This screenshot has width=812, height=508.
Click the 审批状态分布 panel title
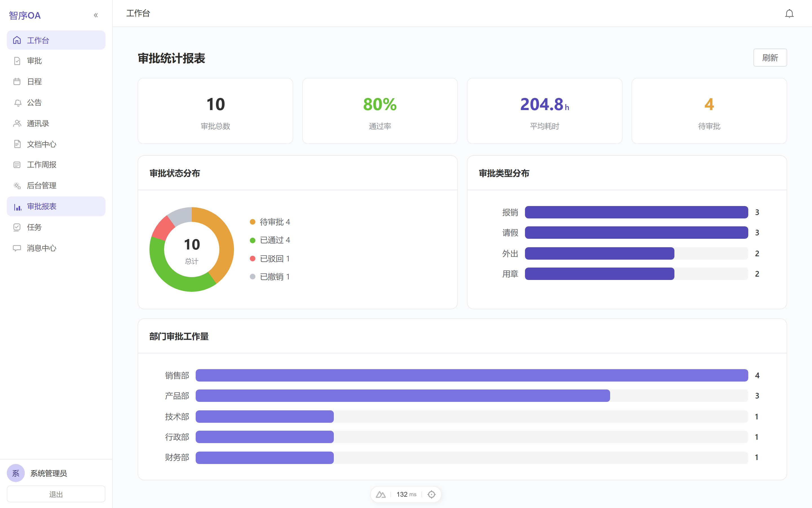(x=175, y=173)
